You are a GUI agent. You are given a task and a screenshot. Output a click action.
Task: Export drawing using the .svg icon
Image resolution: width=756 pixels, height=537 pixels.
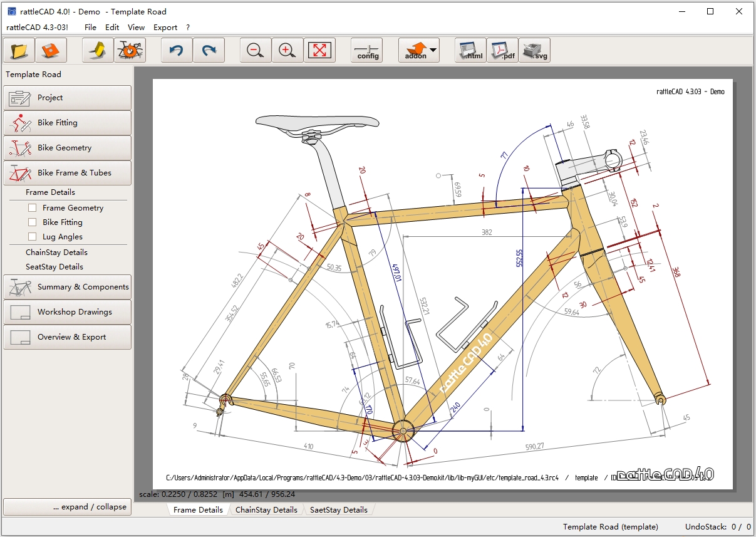[x=534, y=50]
